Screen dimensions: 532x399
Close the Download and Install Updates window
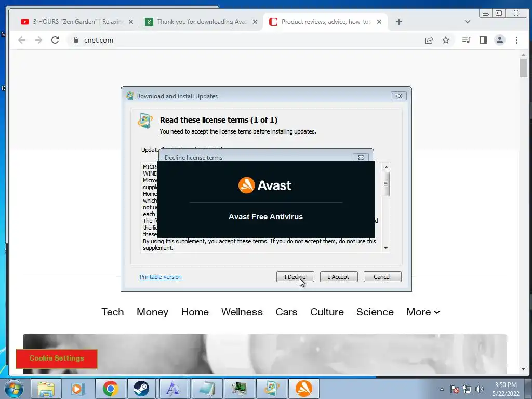(x=398, y=96)
